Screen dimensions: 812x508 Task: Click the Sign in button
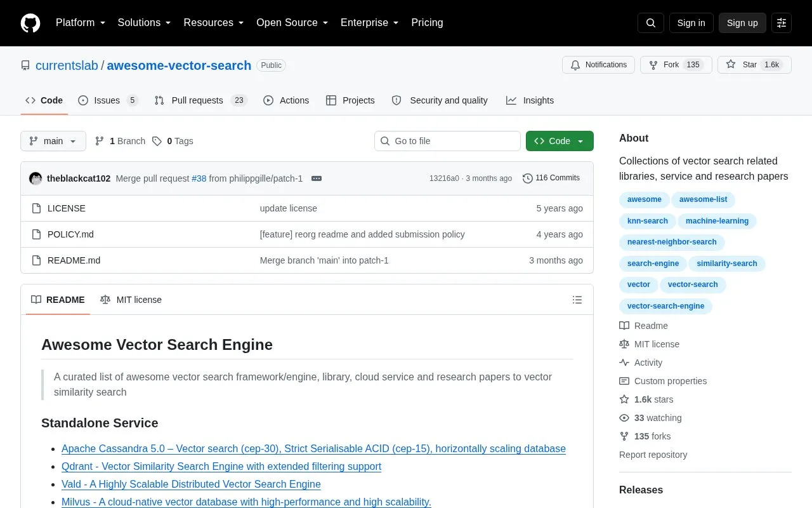pyautogui.click(x=691, y=23)
